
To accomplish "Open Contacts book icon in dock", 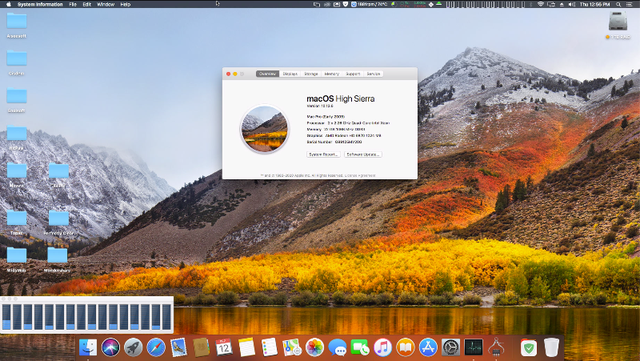I will pos(201,348).
